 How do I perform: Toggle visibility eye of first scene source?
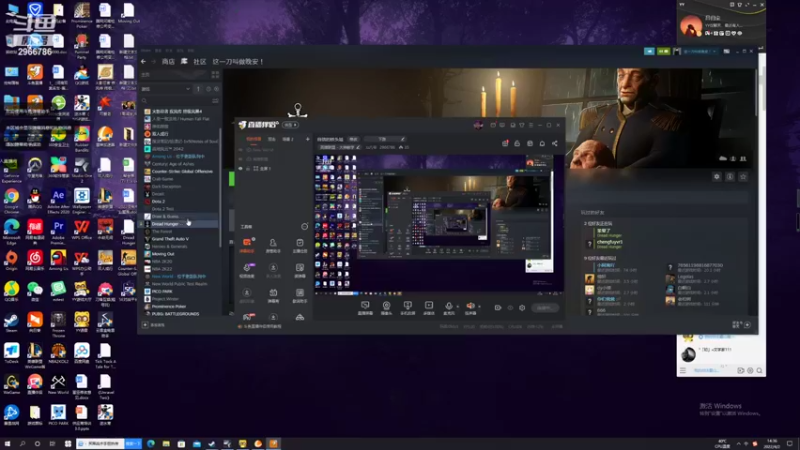tap(241, 150)
